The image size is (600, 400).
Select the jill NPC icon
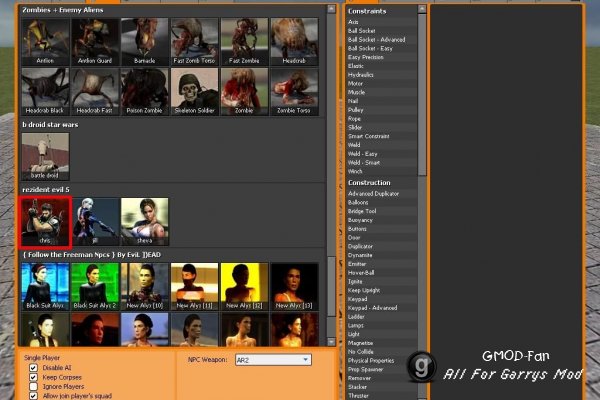click(95, 222)
